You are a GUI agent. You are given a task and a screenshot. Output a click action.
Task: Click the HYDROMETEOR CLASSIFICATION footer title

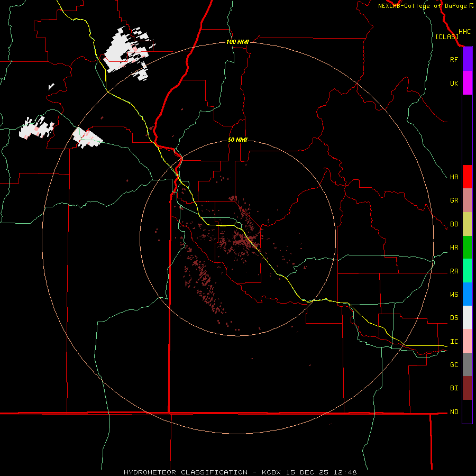click(x=186, y=472)
